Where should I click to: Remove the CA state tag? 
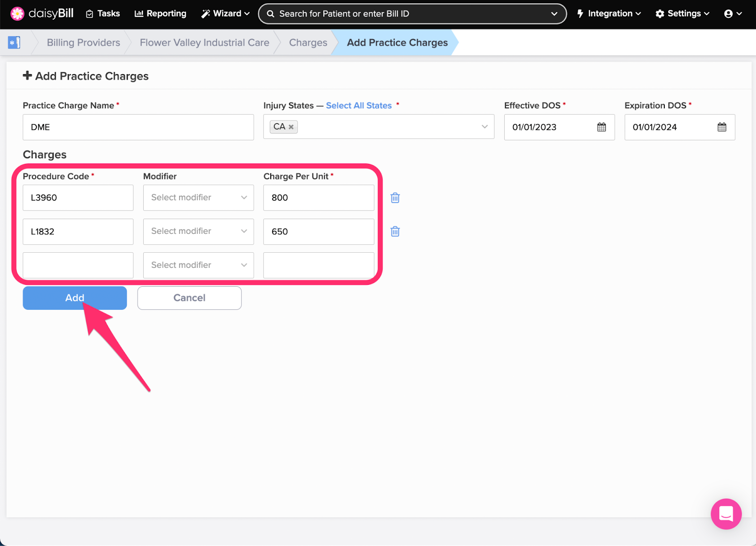tap(291, 127)
